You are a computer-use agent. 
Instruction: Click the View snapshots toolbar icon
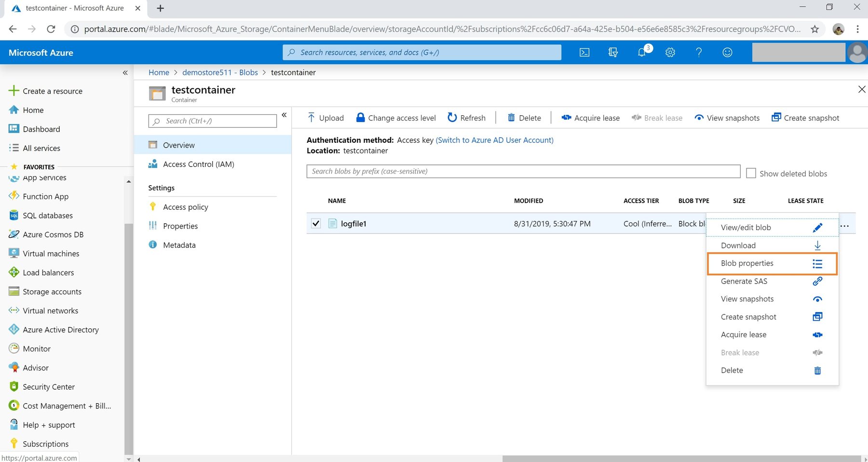click(698, 118)
